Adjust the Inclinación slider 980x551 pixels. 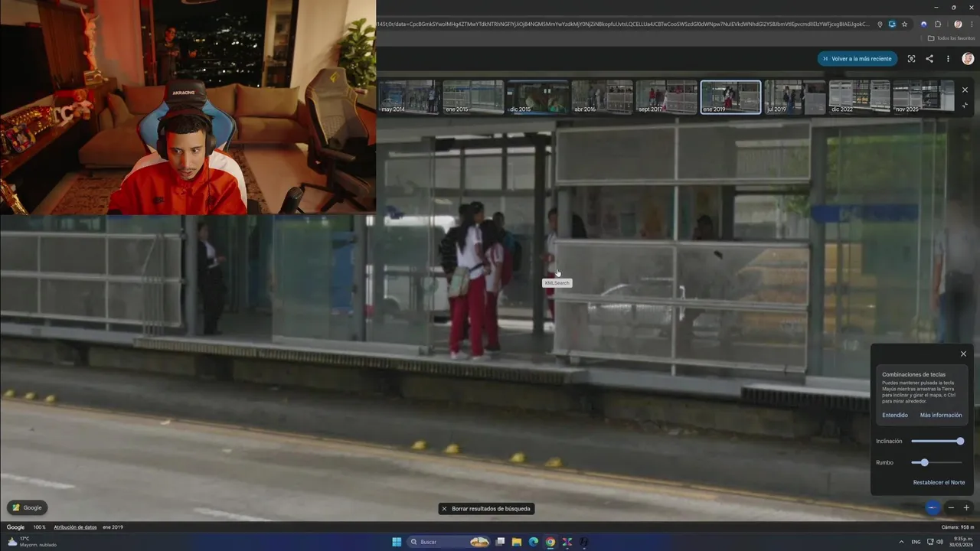point(937,441)
